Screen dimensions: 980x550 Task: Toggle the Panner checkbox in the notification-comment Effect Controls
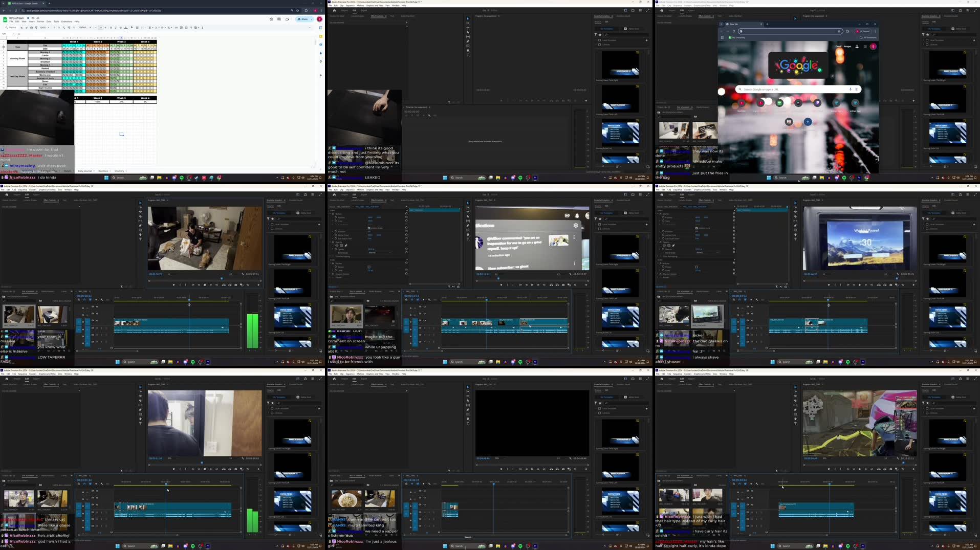[369, 267]
